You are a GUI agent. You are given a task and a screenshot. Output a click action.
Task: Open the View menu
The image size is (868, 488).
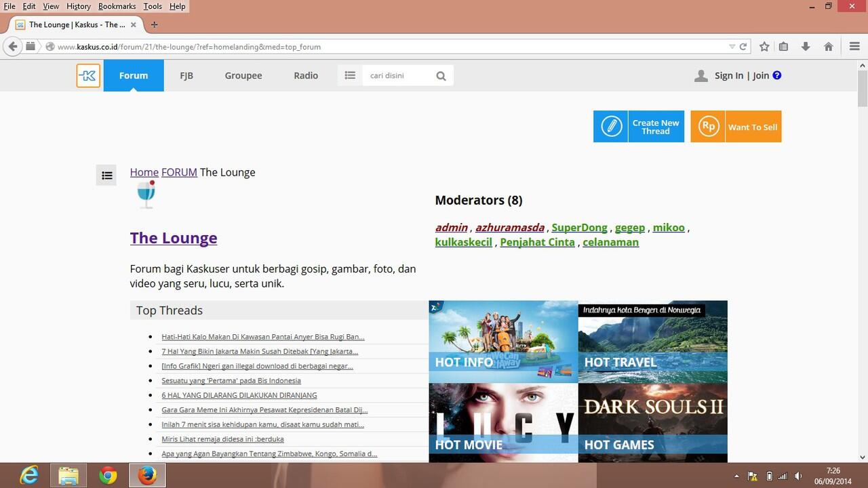pos(51,6)
